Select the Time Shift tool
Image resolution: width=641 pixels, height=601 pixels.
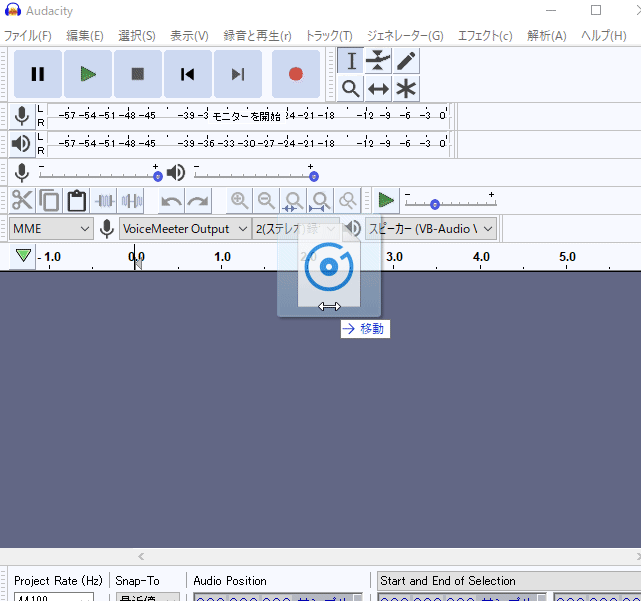pyautogui.click(x=378, y=89)
